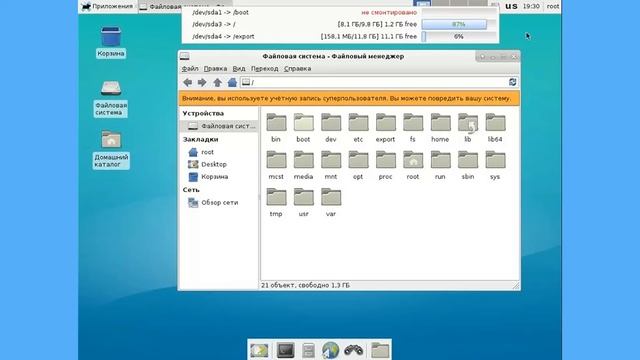The image size is (640, 360).
Task: Open the usr folder
Action: pyautogui.click(x=304, y=202)
